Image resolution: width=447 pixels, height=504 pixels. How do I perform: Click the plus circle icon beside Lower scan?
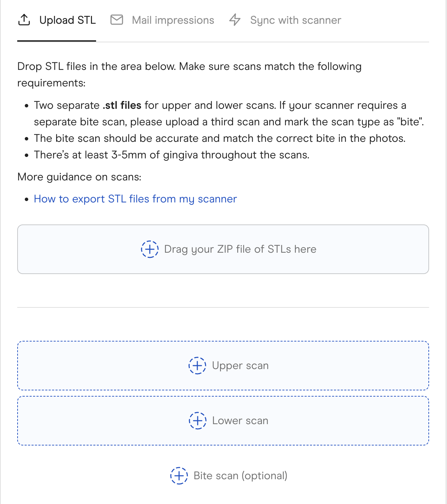pos(198,421)
